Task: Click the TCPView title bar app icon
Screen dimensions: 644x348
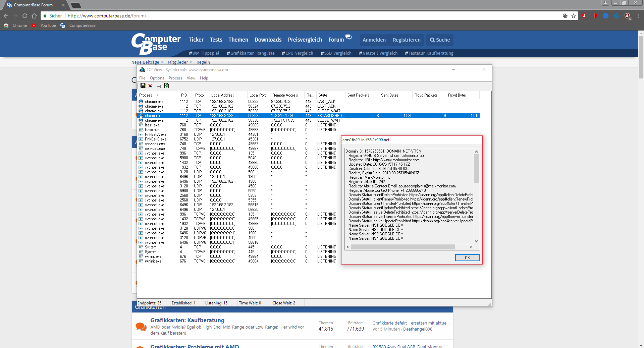Action: (142, 70)
